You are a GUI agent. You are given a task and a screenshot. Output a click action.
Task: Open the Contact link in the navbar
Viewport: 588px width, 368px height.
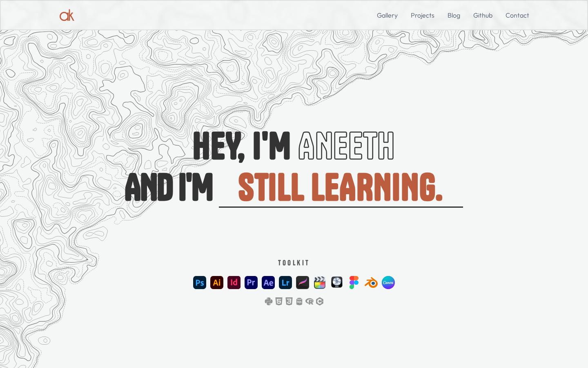pos(517,16)
